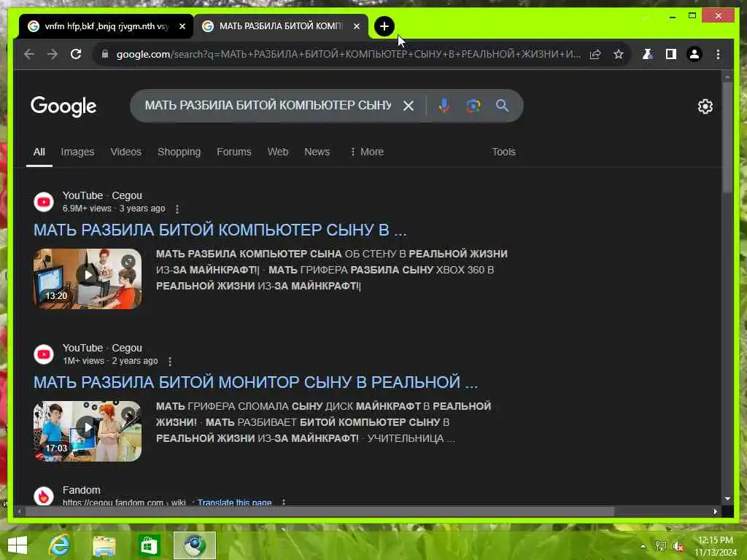
Task: Switch to the 'vnfm hfp,bkf' tab
Action: coord(107,26)
